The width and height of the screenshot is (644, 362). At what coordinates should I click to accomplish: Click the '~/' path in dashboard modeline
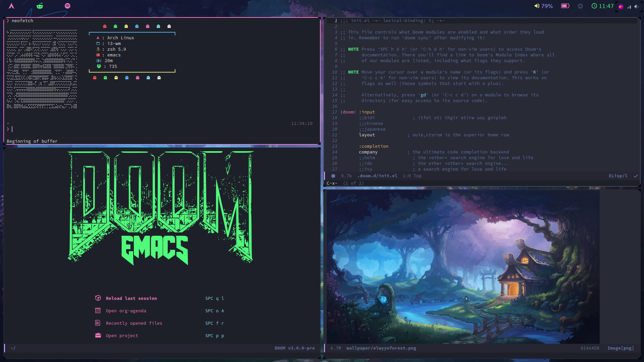coord(13,348)
